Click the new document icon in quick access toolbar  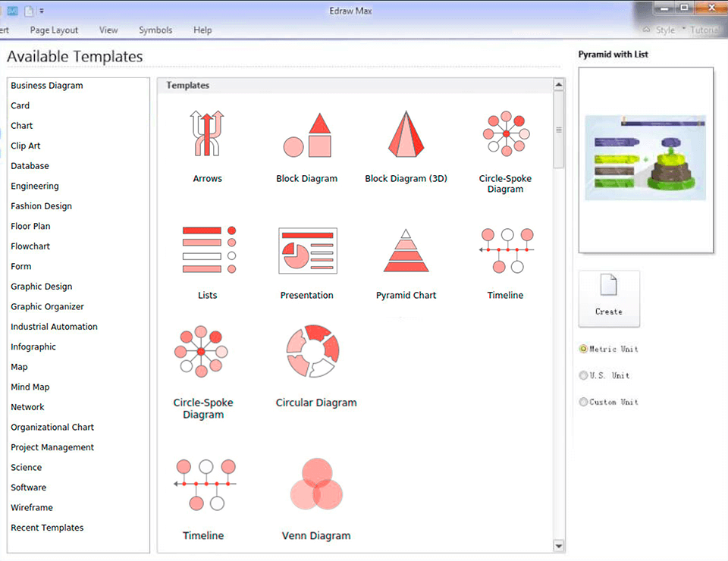pos(28,10)
